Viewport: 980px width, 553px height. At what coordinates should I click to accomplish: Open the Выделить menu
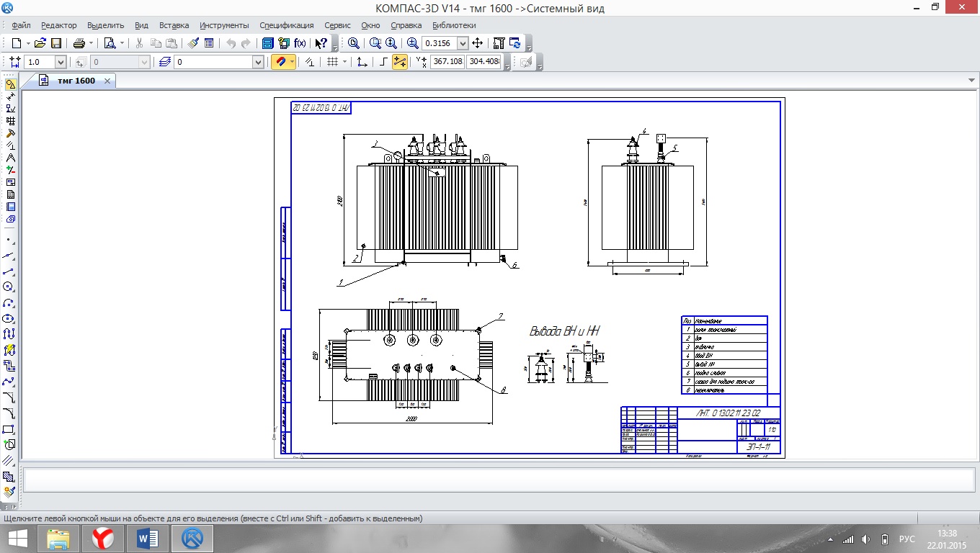106,25
